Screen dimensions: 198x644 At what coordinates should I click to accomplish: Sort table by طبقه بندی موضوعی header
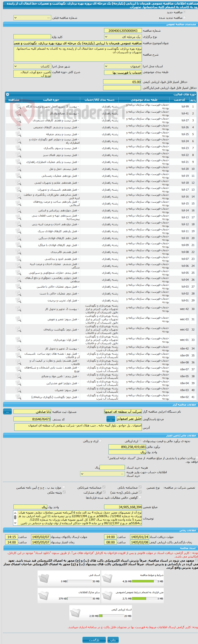(144, 100)
